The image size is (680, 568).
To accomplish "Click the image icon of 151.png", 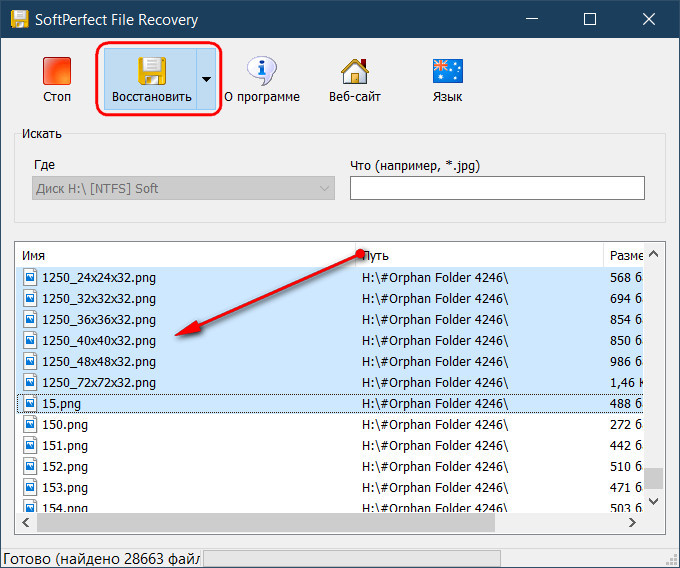I will pyautogui.click(x=30, y=445).
